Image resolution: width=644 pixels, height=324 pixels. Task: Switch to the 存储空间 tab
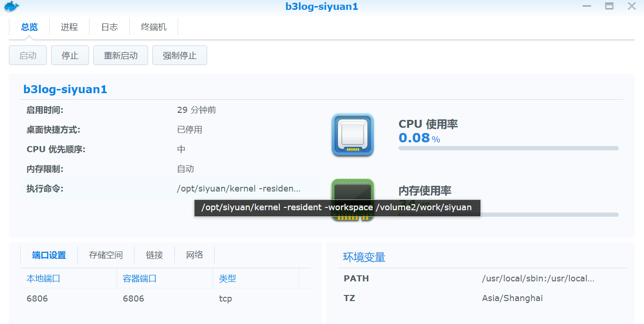click(x=106, y=255)
